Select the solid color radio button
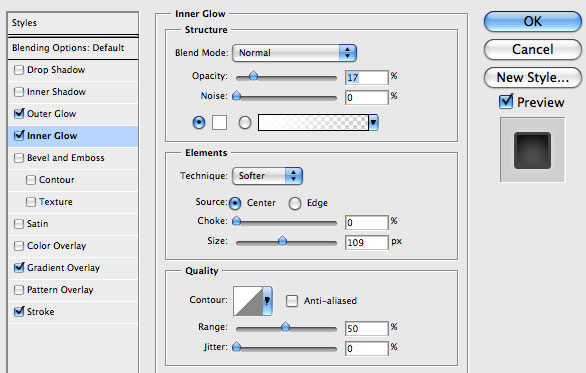This screenshot has height=373, width=586. [199, 123]
